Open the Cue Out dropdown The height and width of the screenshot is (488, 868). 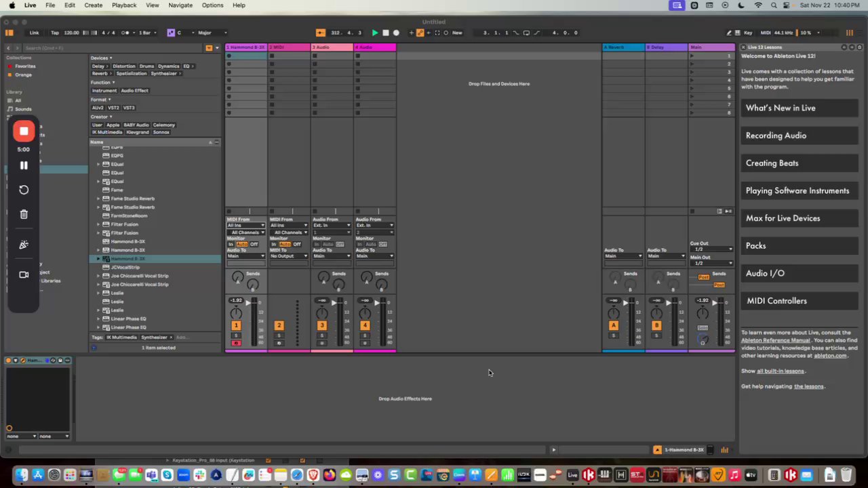[x=711, y=249]
